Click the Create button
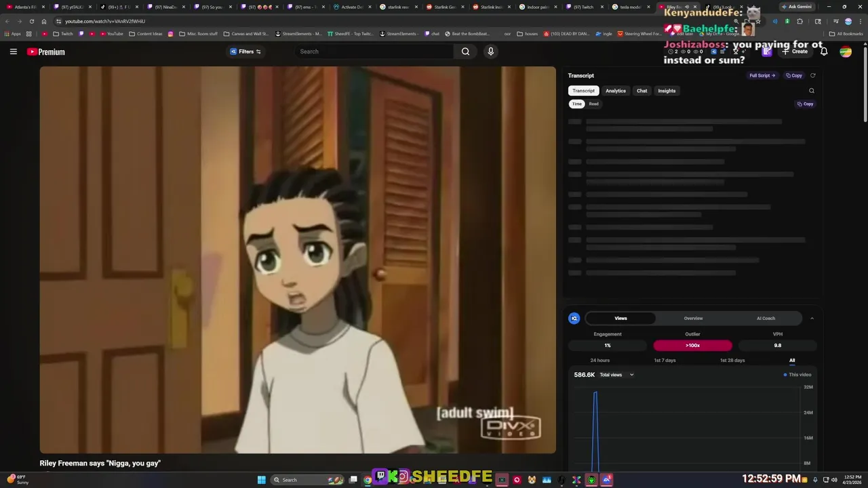The width and height of the screenshot is (868, 488). [x=795, y=52]
